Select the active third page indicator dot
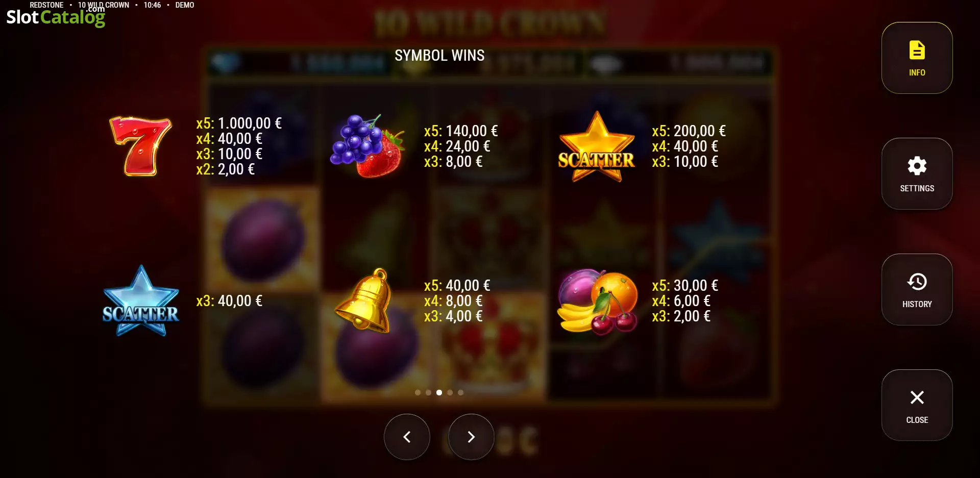The width and height of the screenshot is (980, 478). click(439, 392)
